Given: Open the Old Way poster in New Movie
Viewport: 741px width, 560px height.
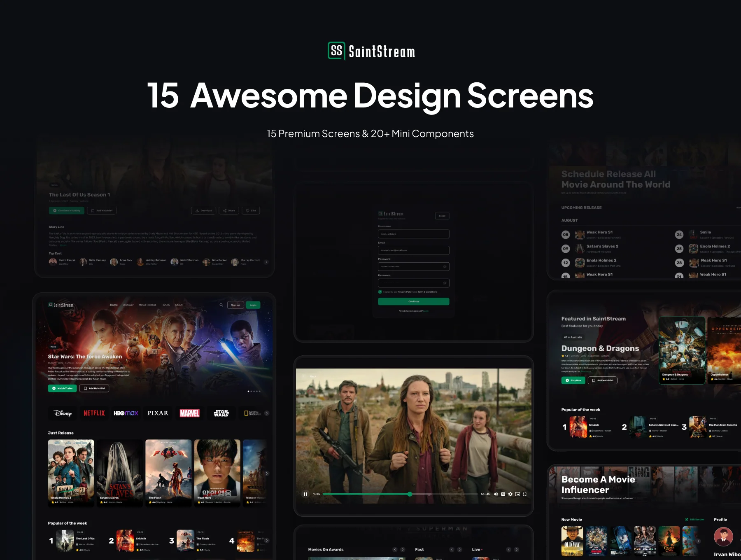Looking at the screenshot, I should 572,541.
